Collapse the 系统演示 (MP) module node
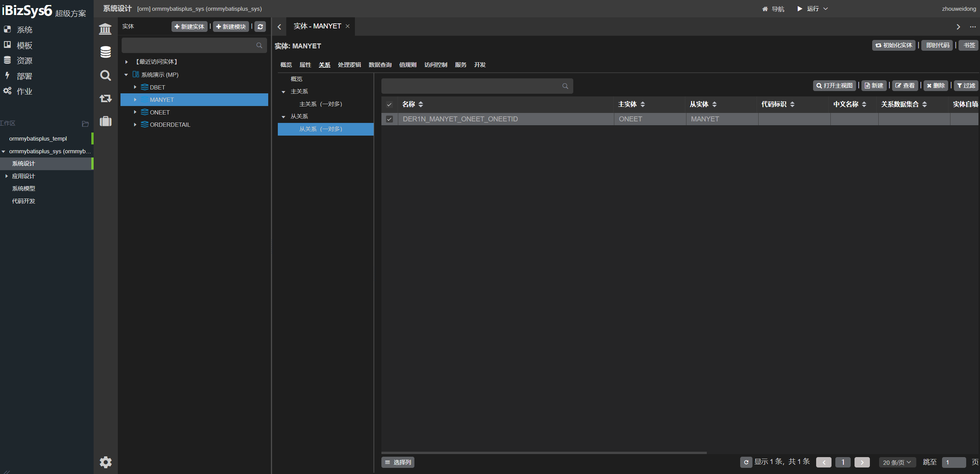The image size is (980, 474). coord(126,75)
